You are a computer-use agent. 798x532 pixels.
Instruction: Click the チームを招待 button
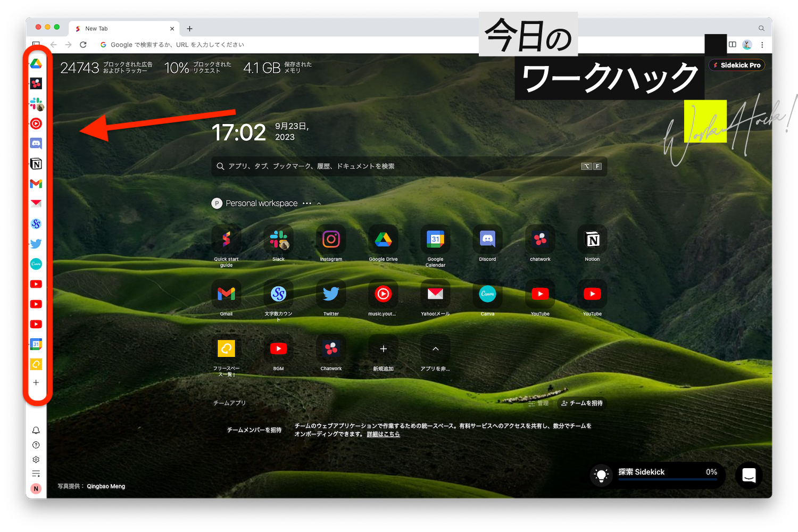pyautogui.click(x=583, y=403)
